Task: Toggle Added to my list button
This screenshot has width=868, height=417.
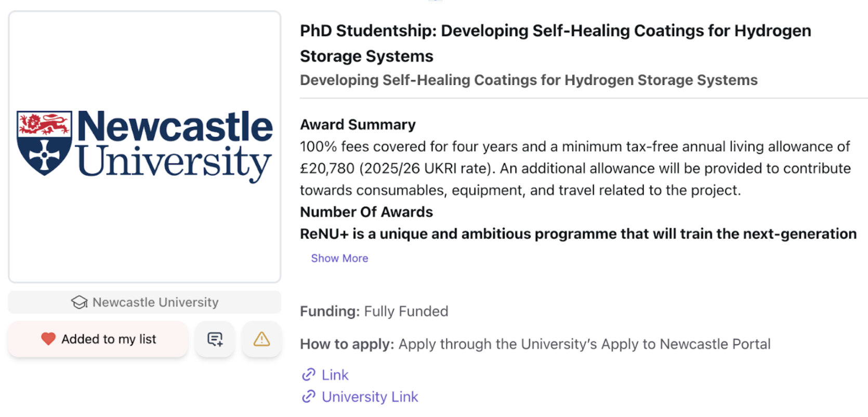Action: (98, 340)
